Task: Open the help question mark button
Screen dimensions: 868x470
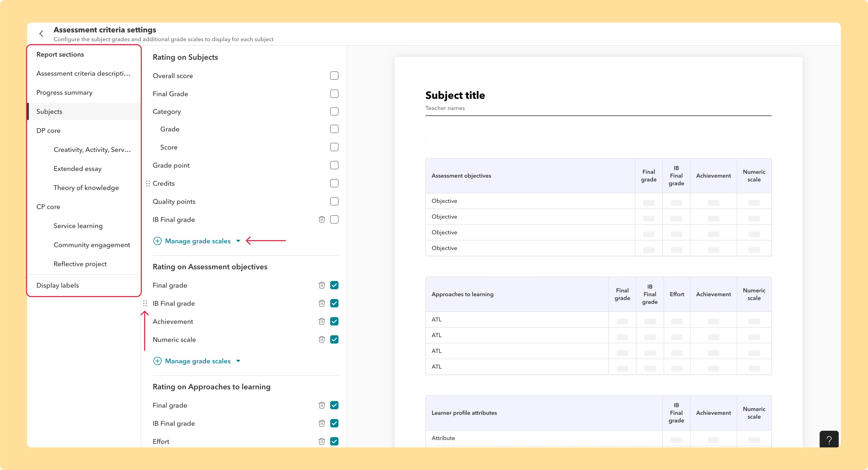Action: tap(829, 440)
